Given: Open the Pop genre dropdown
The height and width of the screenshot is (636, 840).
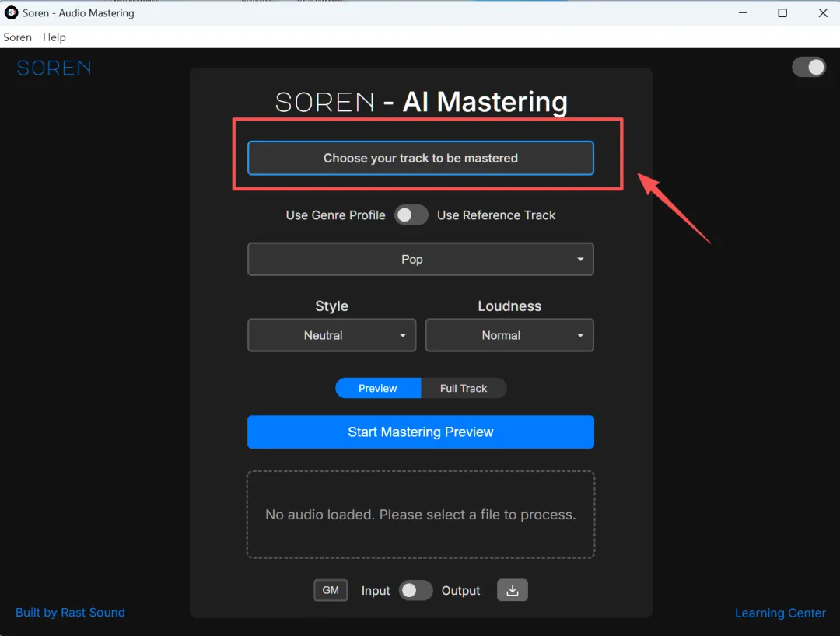Looking at the screenshot, I should (x=421, y=259).
